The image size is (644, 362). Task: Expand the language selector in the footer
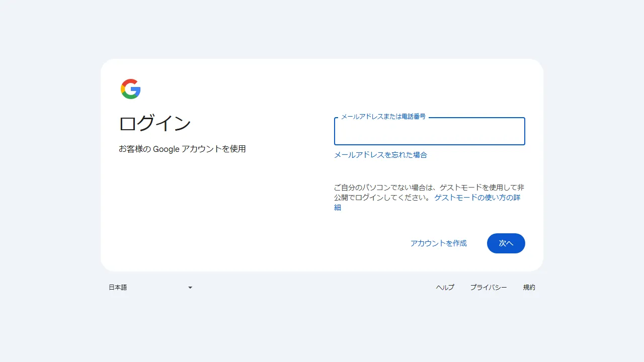tap(151, 287)
